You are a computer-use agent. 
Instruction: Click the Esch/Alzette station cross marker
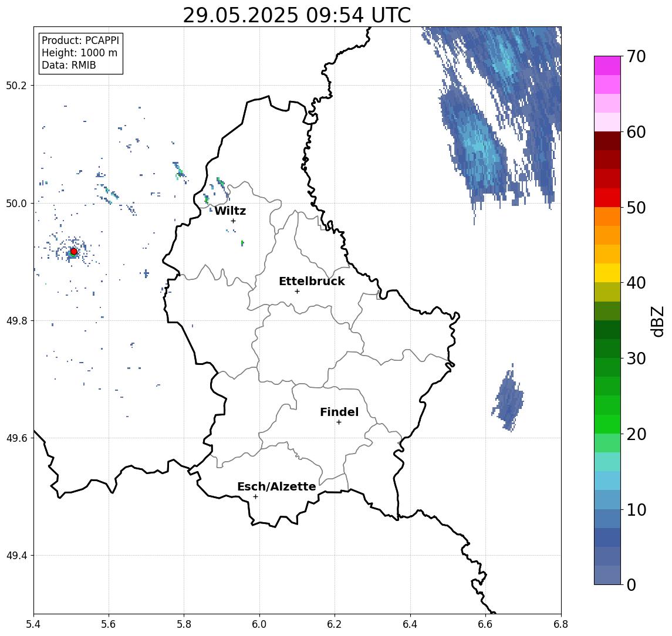[x=255, y=497]
